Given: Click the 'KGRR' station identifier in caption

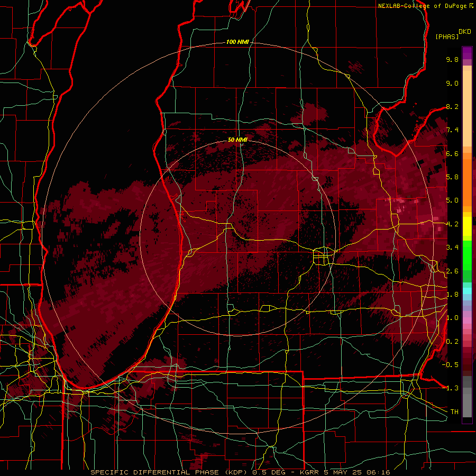Looking at the screenshot, I should pyautogui.click(x=309, y=472).
